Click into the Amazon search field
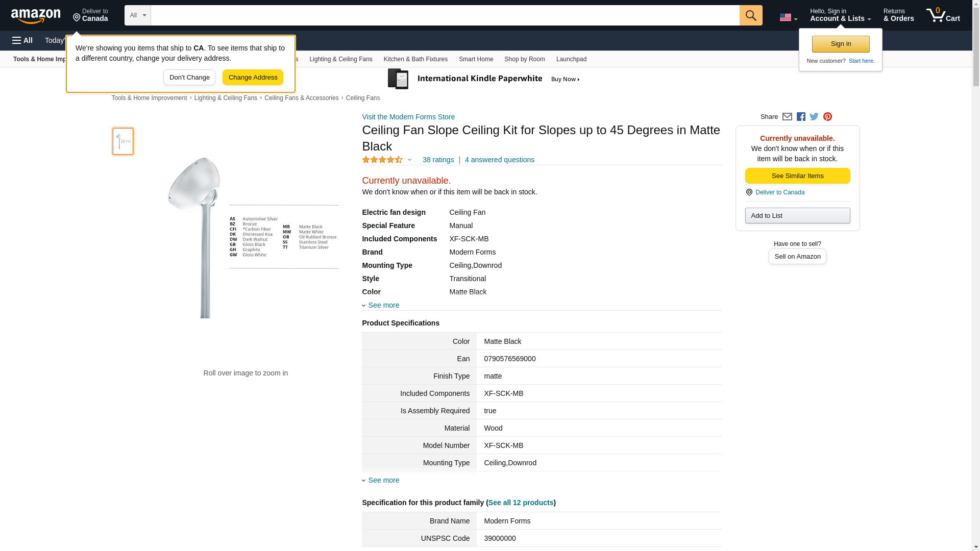The image size is (980, 551). [444, 15]
